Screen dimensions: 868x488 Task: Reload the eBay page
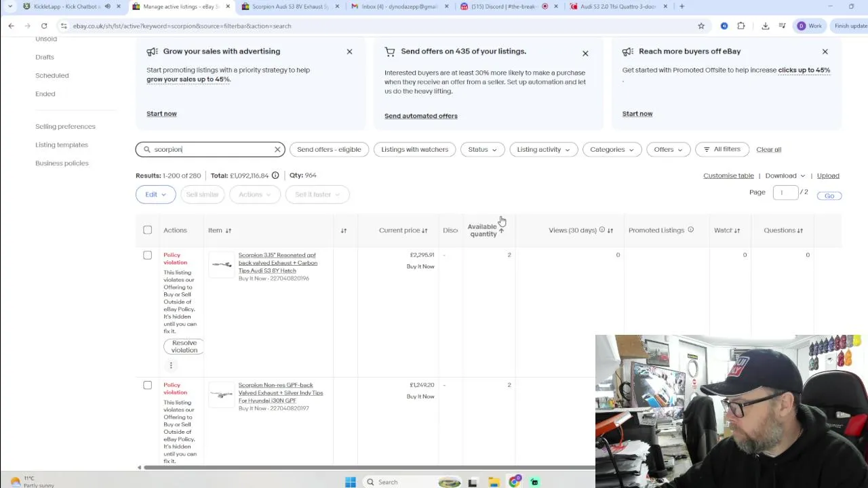(44, 26)
